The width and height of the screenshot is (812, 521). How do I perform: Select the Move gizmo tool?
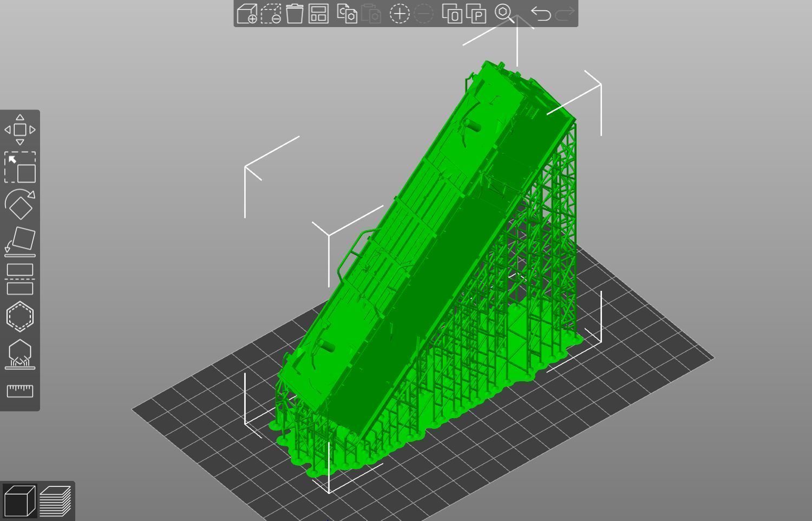pyautogui.click(x=20, y=130)
